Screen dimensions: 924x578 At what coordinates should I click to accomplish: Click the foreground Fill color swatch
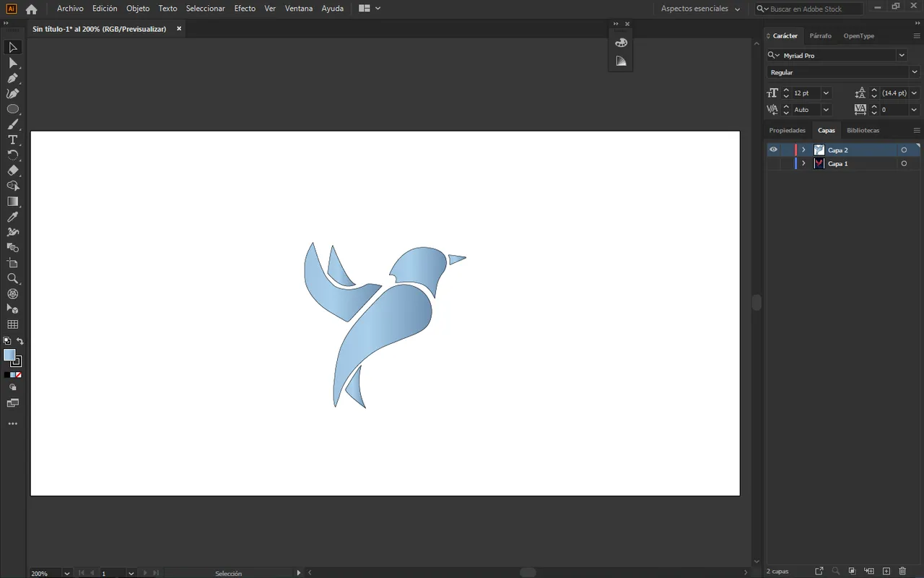pos(9,355)
